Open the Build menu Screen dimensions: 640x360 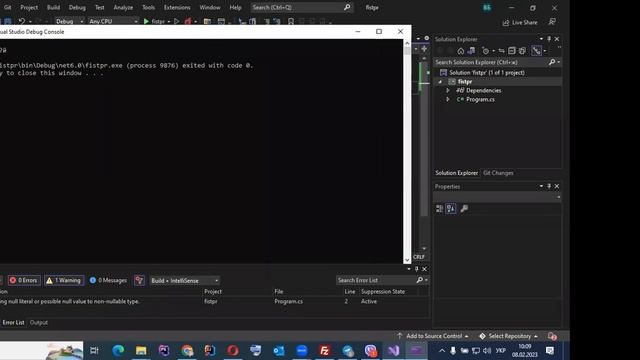click(53, 7)
